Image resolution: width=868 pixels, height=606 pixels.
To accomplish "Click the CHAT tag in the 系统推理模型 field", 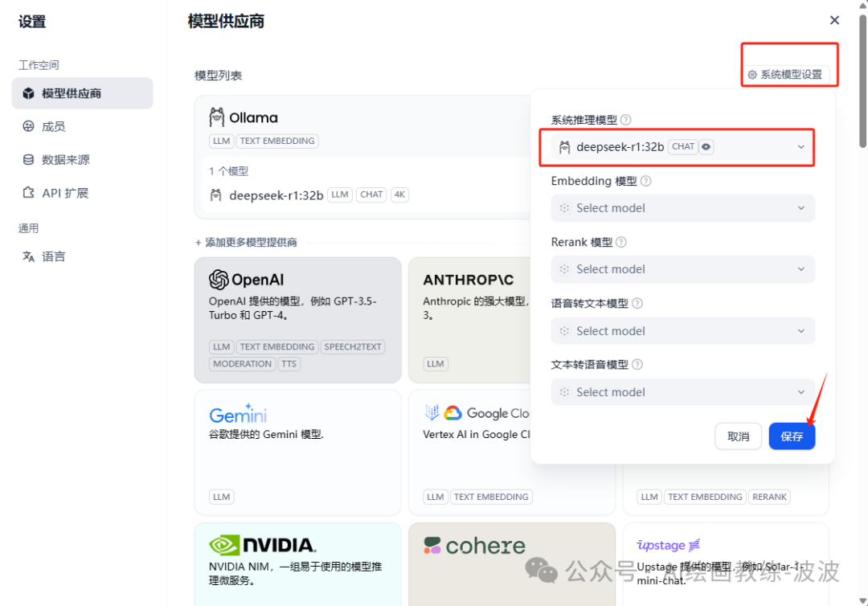I will pyautogui.click(x=682, y=146).
